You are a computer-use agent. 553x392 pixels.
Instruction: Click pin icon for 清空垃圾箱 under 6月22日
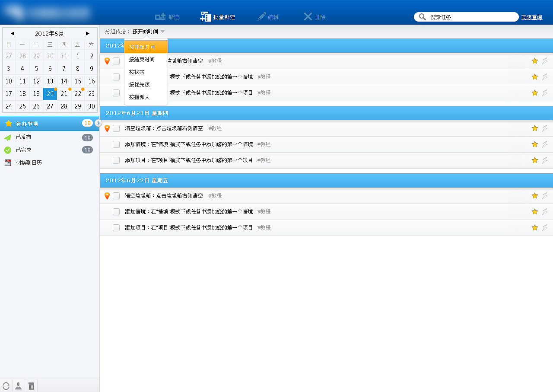tap(545, 196)
